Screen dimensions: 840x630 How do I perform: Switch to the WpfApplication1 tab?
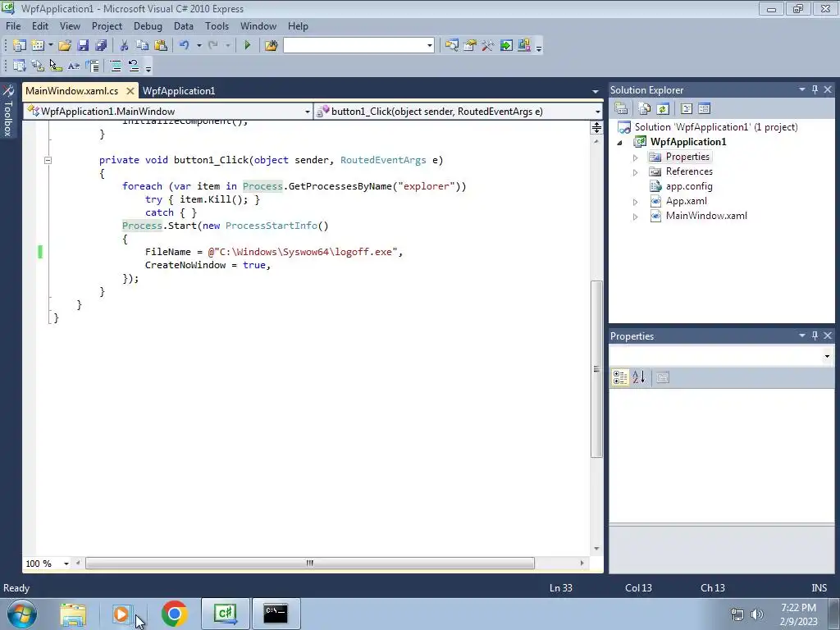(x=179, y=91)
